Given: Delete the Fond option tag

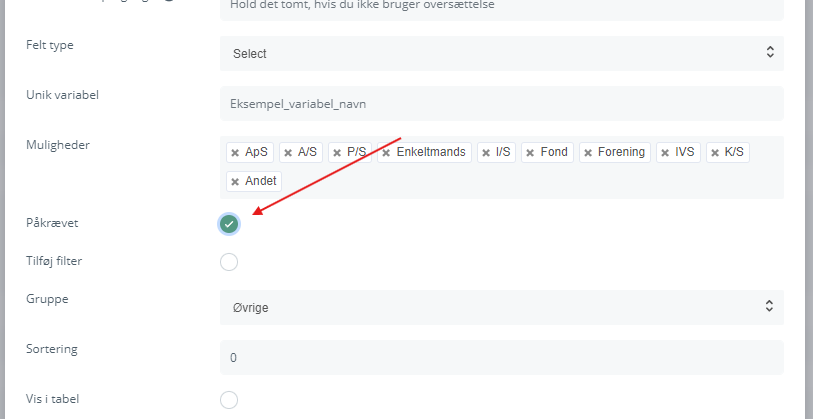Looking at the screenshot, I should pos(530,153).
